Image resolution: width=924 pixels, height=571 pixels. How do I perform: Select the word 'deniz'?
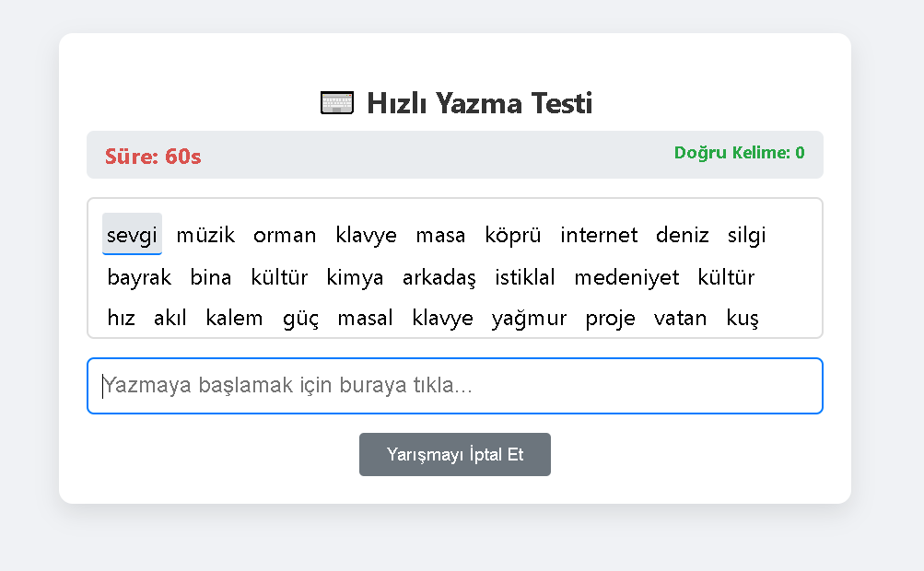683,235
